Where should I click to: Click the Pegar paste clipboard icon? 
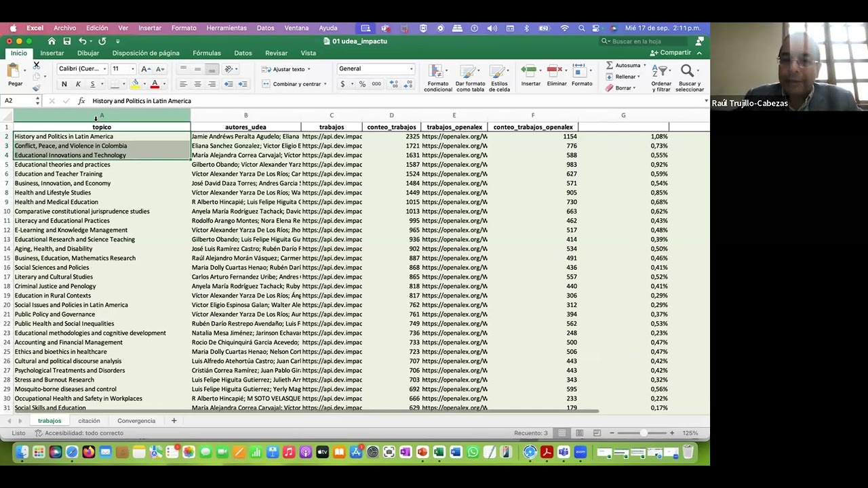[x=14, y=71]
